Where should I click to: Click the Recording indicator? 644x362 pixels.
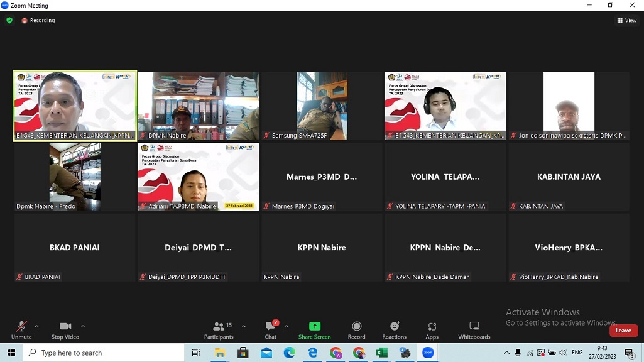pos(38,20)
